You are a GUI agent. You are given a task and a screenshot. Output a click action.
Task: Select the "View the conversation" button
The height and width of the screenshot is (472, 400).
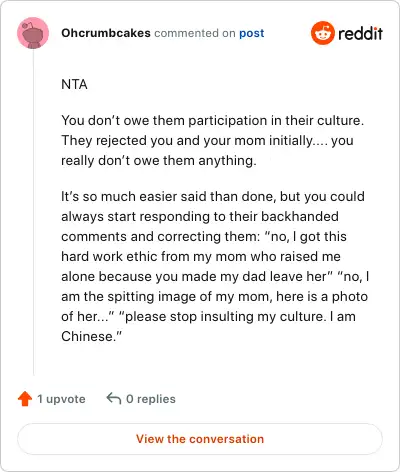coord(200,439)
